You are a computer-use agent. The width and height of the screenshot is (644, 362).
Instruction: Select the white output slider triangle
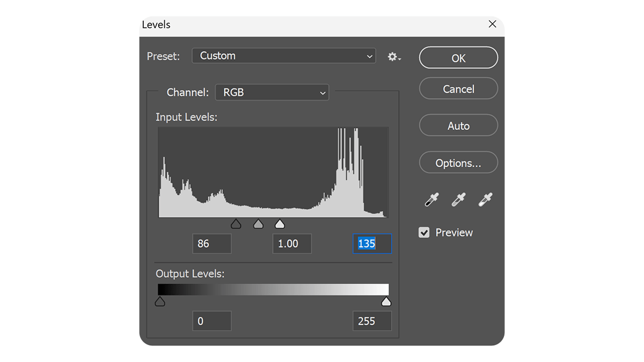(386, 301)
